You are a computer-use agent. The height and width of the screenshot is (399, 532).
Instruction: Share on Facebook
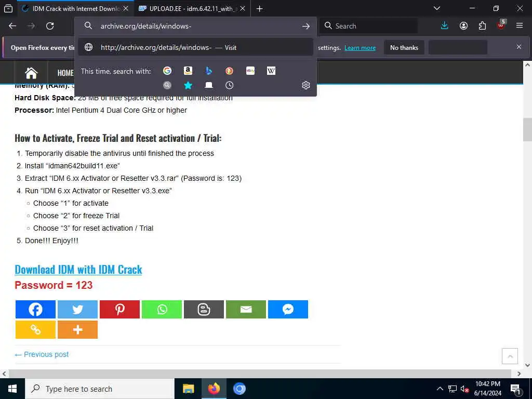click(x=35, y=309)
